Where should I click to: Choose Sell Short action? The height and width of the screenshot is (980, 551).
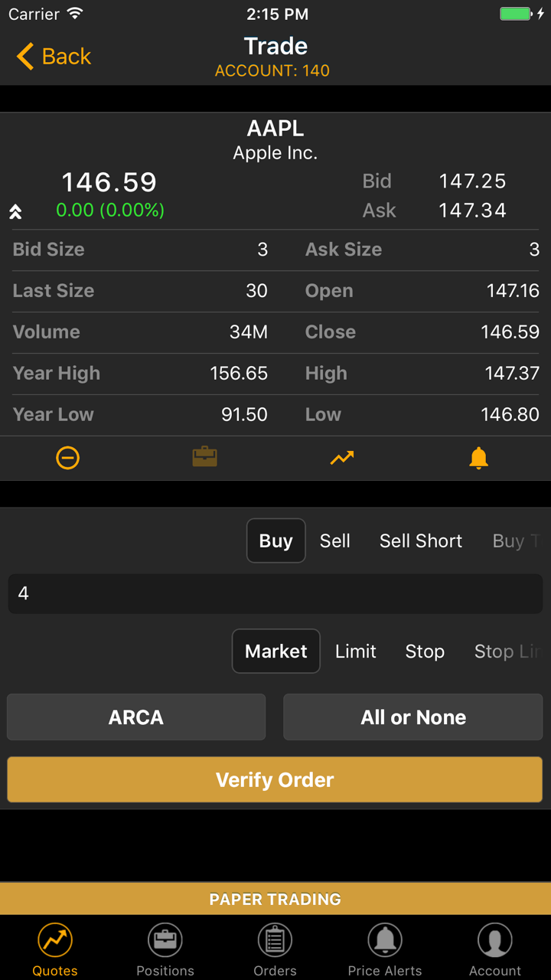(x=421, y=541)
